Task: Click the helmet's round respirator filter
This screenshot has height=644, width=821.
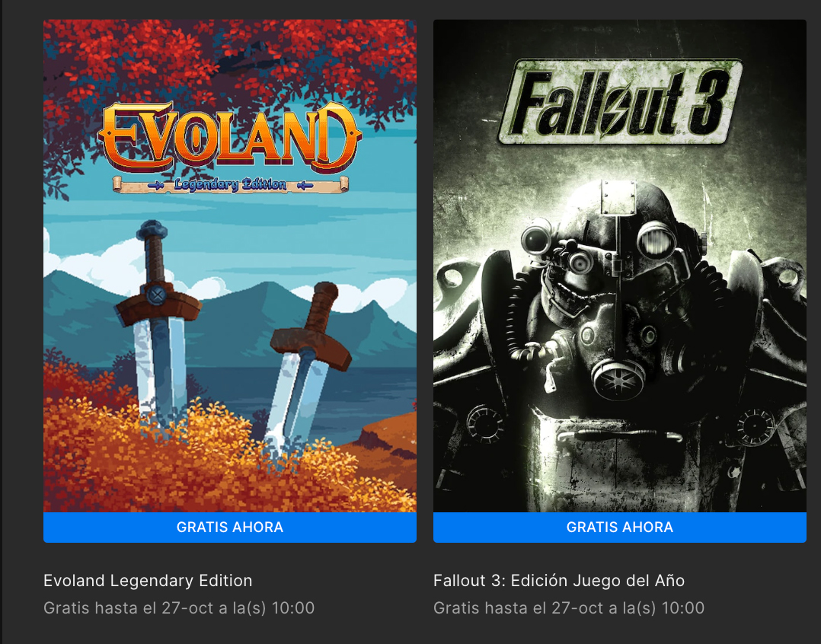Action: (x=619, y=379)
